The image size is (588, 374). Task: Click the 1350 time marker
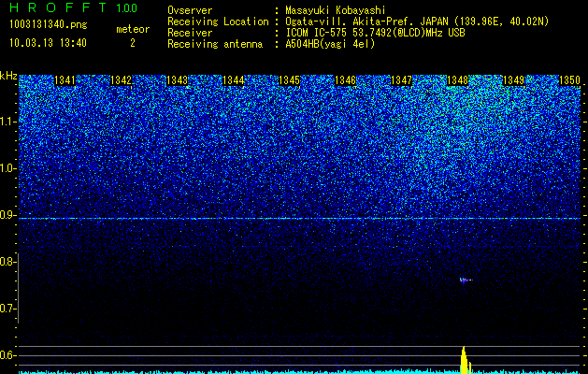569,80
